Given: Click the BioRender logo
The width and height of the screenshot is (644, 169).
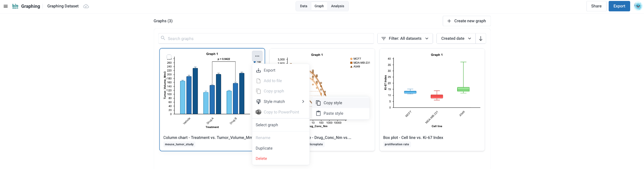Looking at the screenshot, I should [x=15, y=6].
